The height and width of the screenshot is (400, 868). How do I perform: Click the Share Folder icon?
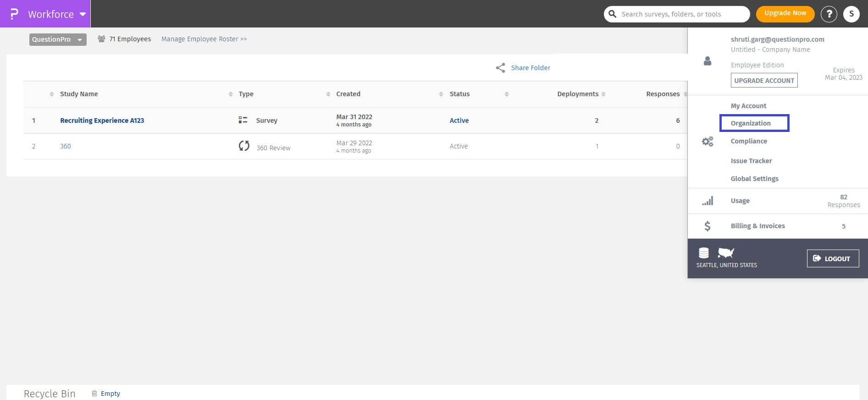(x=500, y=68)
